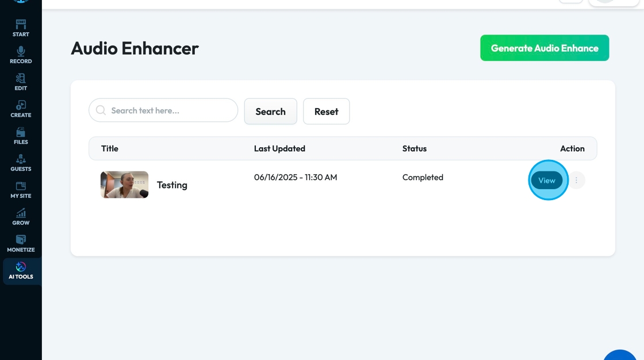
Task: Click the Action column header
Action: [572, 148]
